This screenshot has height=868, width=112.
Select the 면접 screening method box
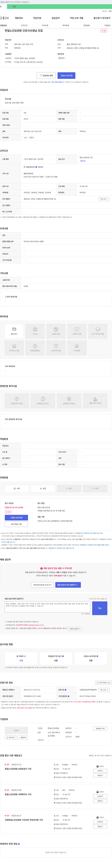click(x=43, y=489)
